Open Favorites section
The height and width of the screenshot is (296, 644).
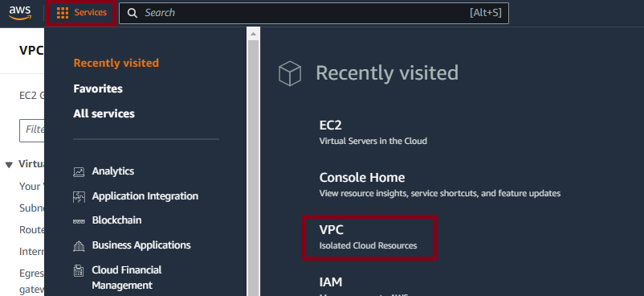pyautogui.click(x=98, y=88)
